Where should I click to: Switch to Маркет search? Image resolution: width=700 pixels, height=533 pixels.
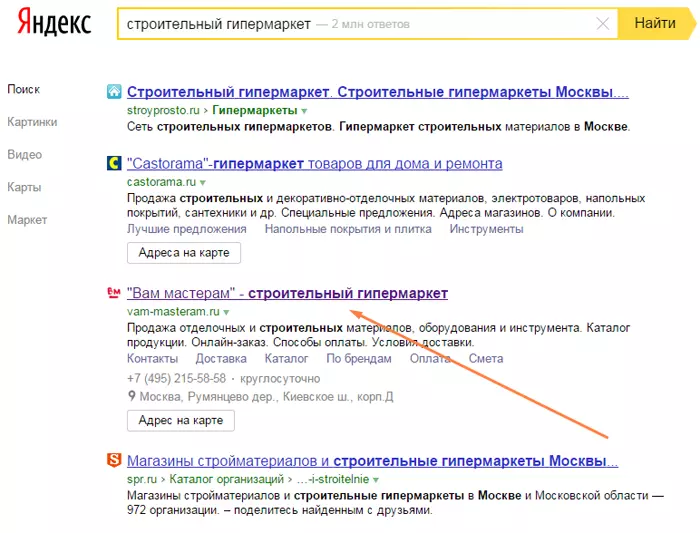(x=27, y=220)
